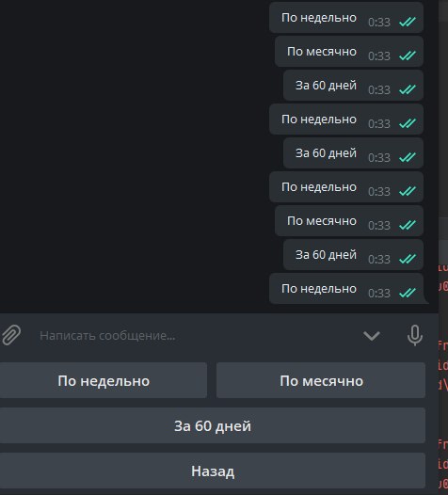Image resolution: width=448 pixels, height=495 pixels.
Task: Open the attach file paperclip icon
Action: (x=11, y=335)
